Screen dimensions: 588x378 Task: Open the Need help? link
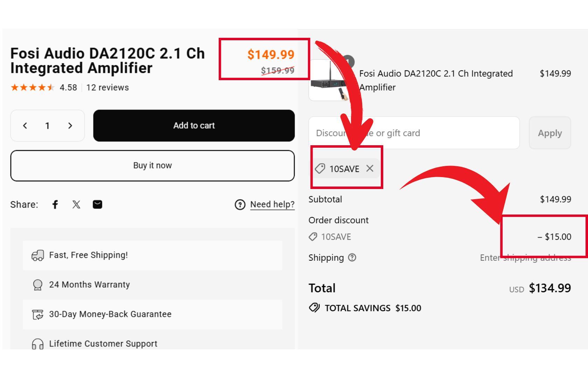pyautogui.click(x=272, y=204)
